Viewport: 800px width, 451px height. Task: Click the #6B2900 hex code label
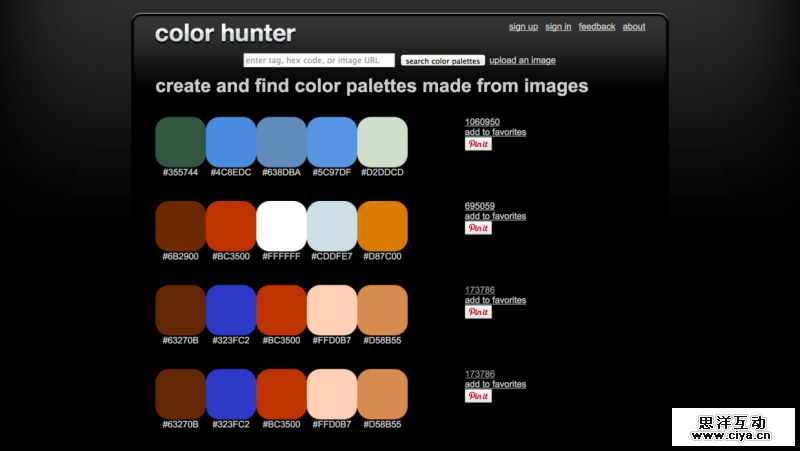pos(180,257)
